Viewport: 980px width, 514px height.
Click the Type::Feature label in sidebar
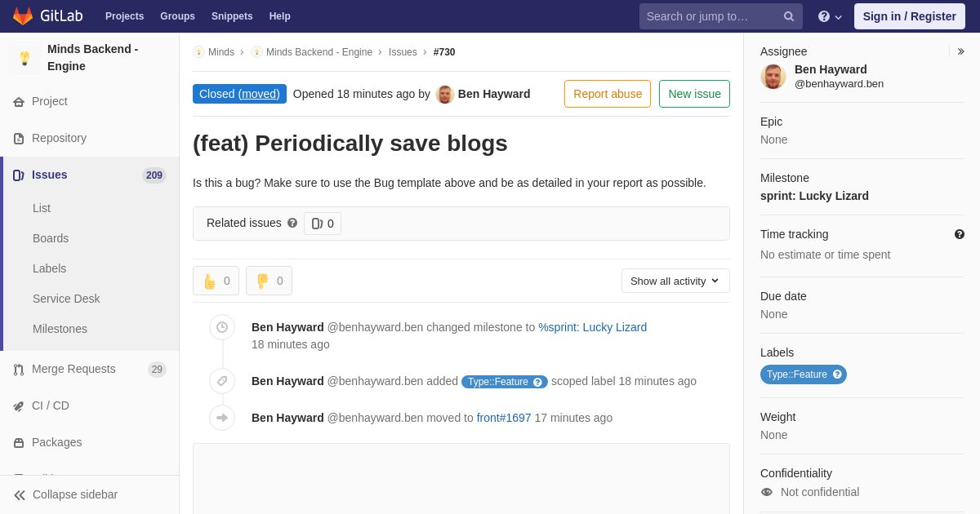click(804, 374)
